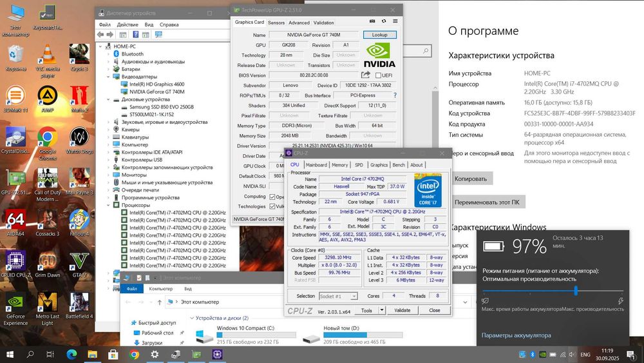Image resolution: width=644 pixels, height=363 pixels.
Task: Open Microsoft Edge from the taskbar
Action: [x=72, y=354]
